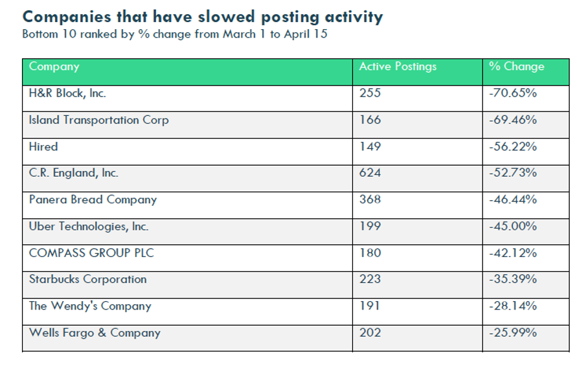
Task: Click Uber Technologies, Inc. company name
Action: tap(89, 227)
